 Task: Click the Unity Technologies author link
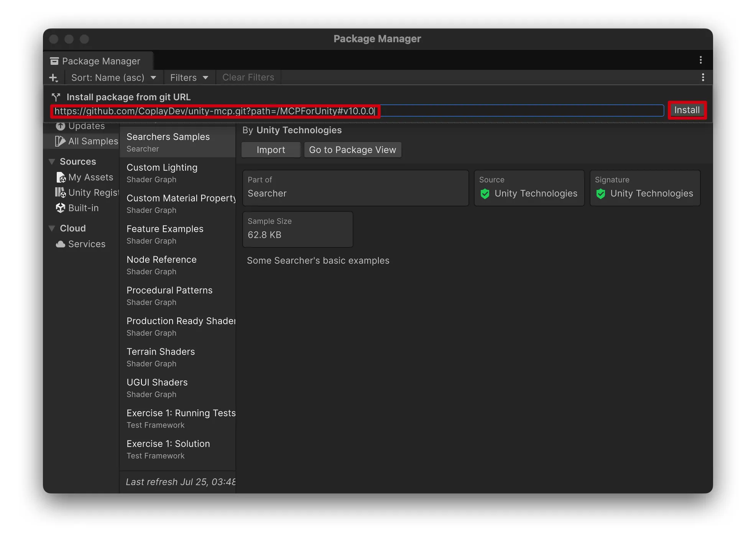[299, 130]
